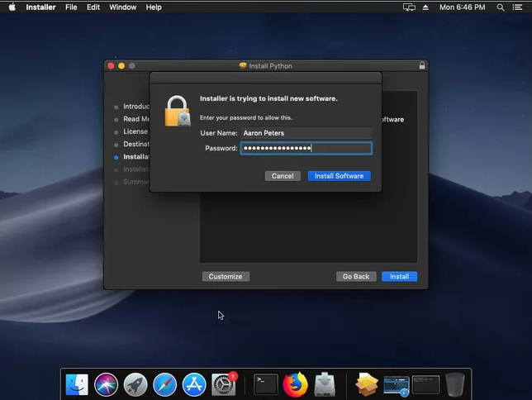Screen dimensions: 532x400
Task: Click the Install button in installer window
Action: (x=399, y=276)
